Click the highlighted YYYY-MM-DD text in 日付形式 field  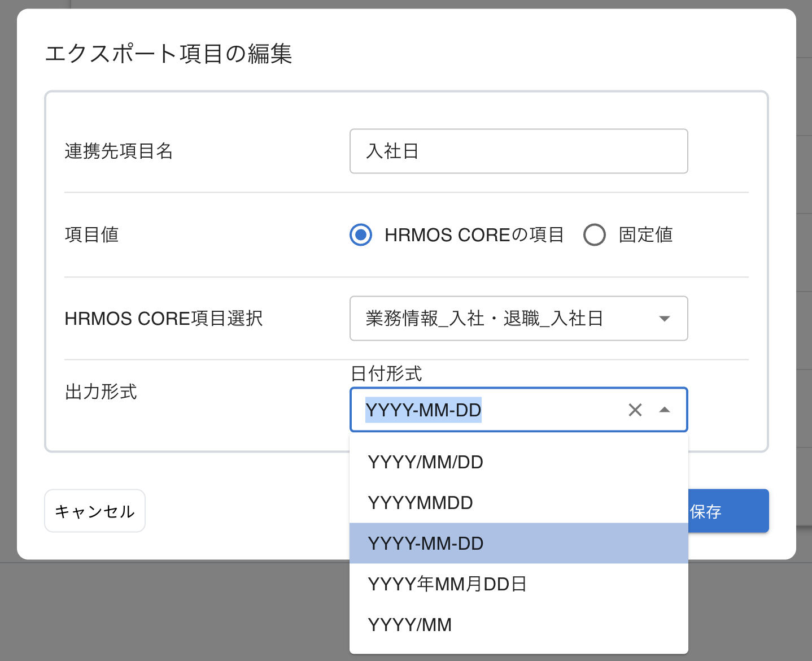[x=423, y=410]
